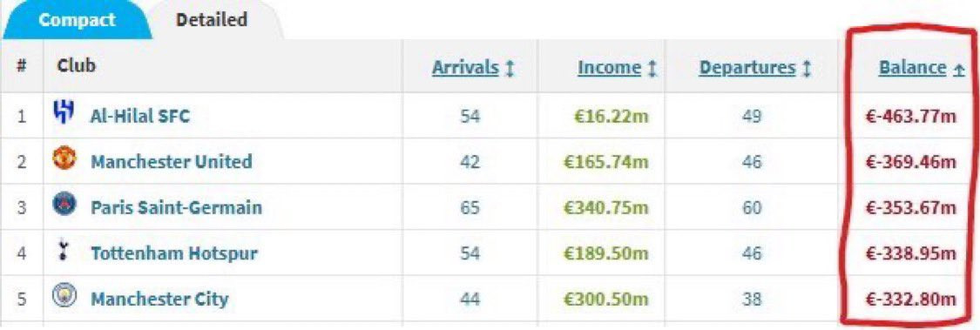
Task: Click the sort arrows beside Departures
Action: tap(806, 68)
